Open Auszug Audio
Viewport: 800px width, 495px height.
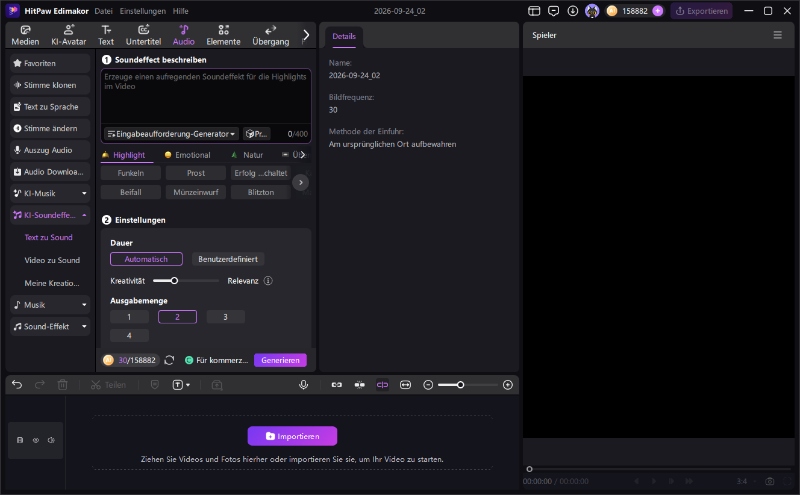tap(50, 150)
